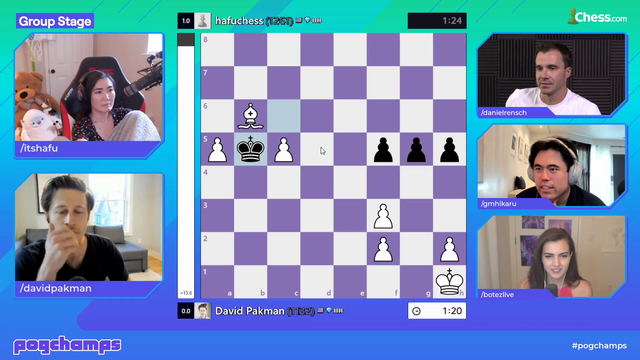Click the highlighted c6 square
Viewport: 640px width, 360px height.
coord(284,116)
